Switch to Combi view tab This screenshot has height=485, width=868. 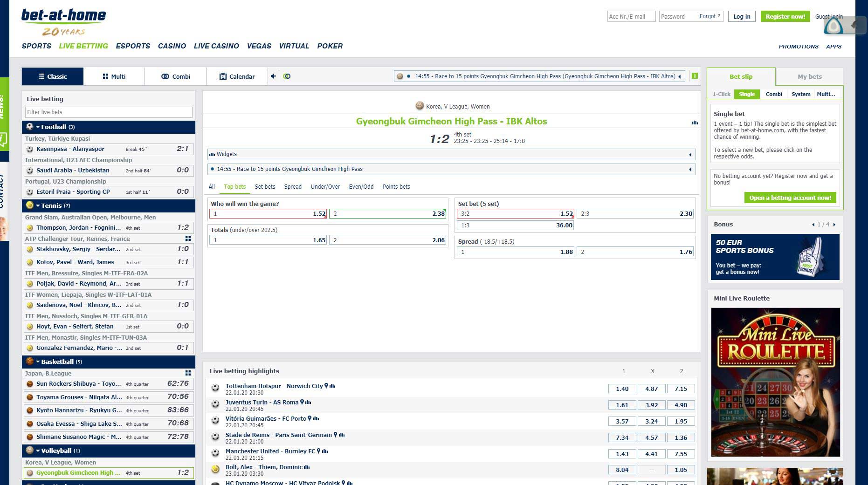point(176,76)
